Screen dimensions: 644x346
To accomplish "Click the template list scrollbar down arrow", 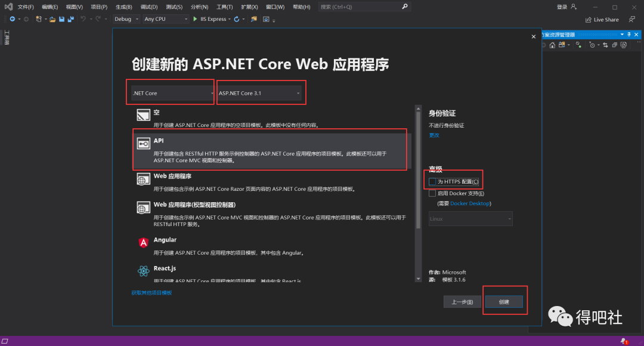I will pyautogui.click(x=418, y=279).
